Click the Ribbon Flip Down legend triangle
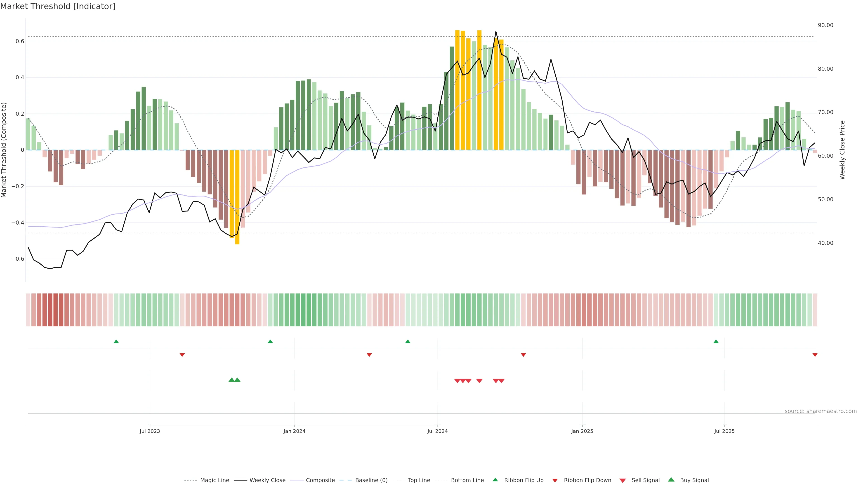Screen dimensions: 868x488 (555, 481)
